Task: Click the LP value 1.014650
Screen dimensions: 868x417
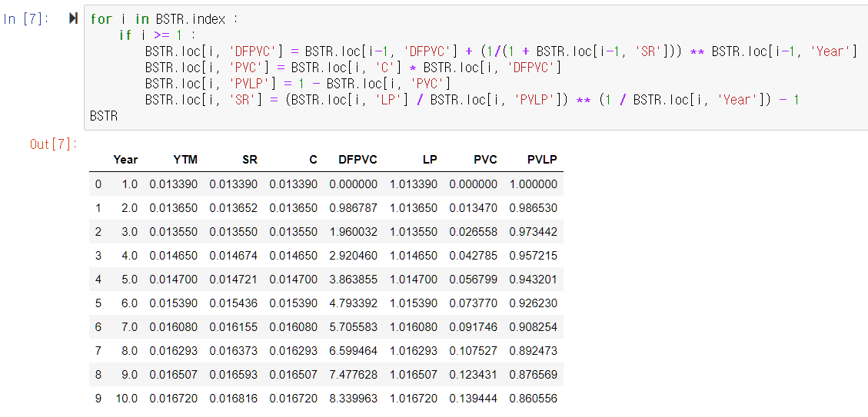Action: pyautogui.click(x=414, y=256)
